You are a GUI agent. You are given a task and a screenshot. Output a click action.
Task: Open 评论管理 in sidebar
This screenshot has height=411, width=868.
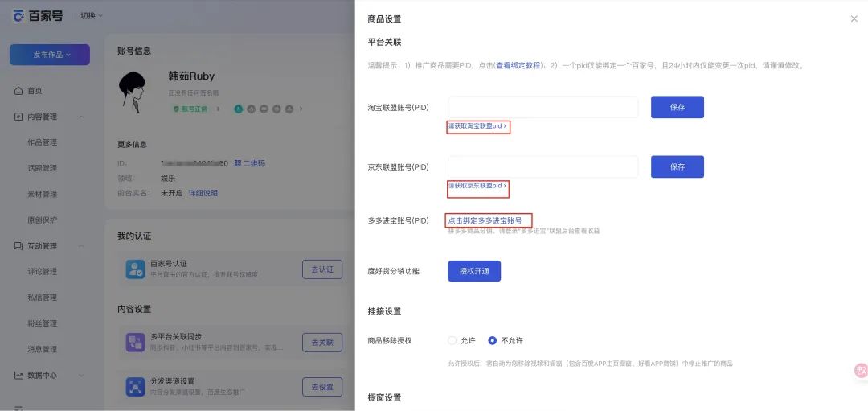coord(43,271)
